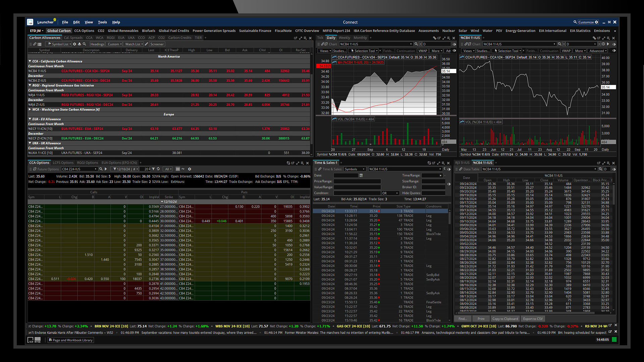Open the OR condition dropdown in Time & Sales
644x362 pixels.
tap(390, 193)
